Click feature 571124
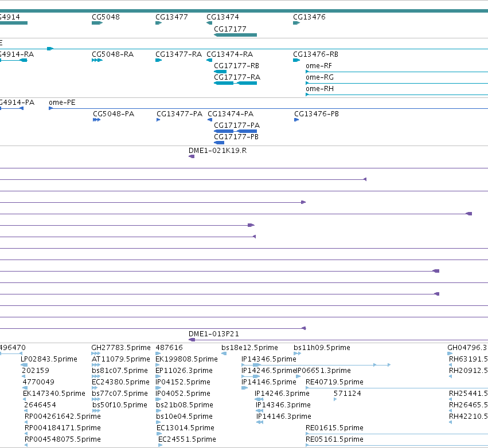 tap(348, 394)
